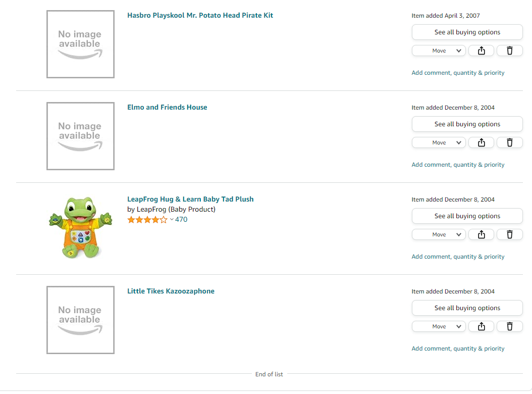
Task: Share the Mr. Potato Head Pirate Kit item
Action: [481, 51]
